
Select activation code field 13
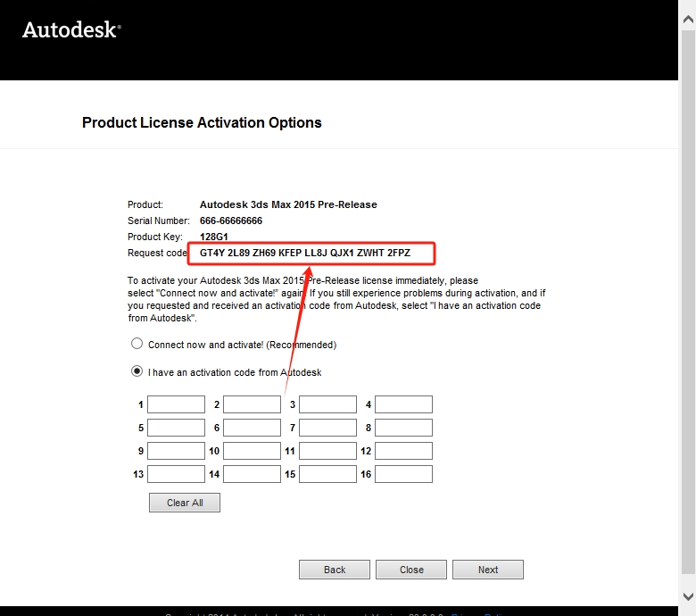(176, 474)
